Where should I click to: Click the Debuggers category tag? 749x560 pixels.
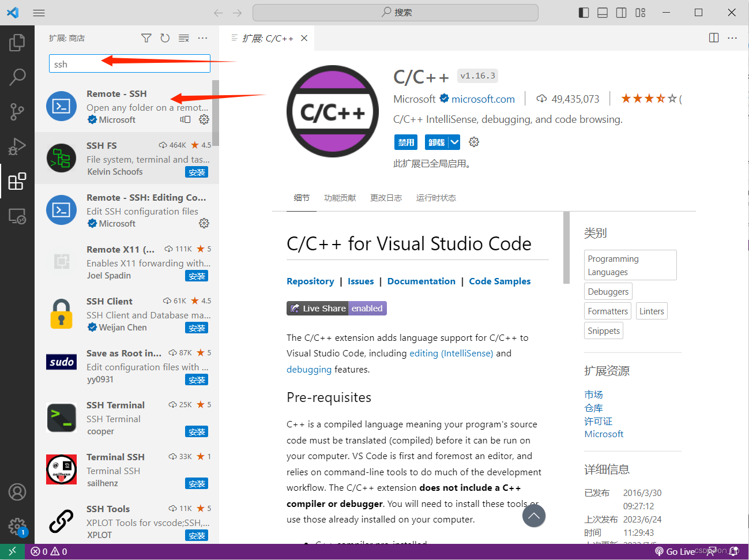[x=608, y=291]
